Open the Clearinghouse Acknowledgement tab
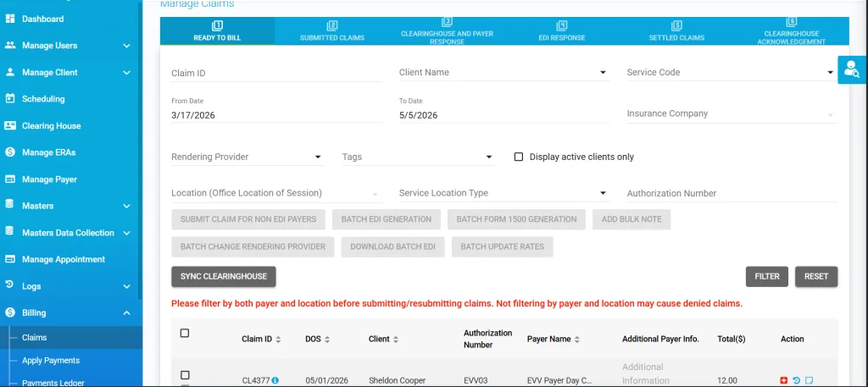The image size is (868, 387). 791,31
